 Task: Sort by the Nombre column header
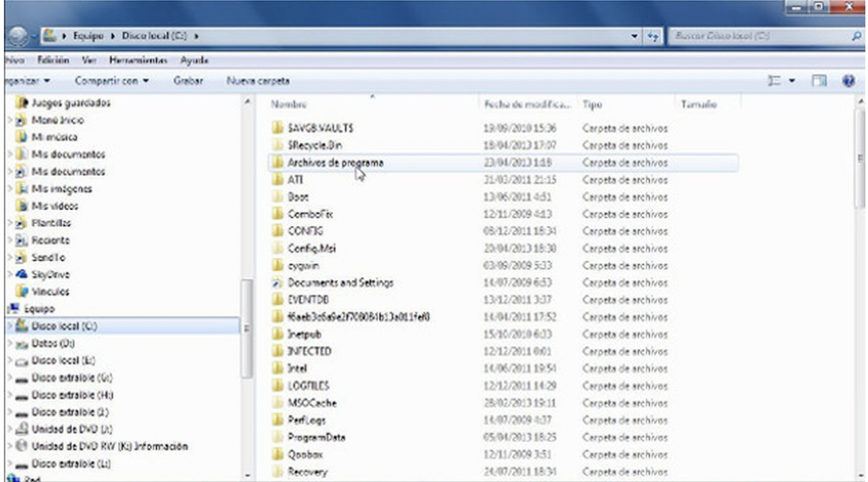pyautogui.click(x=289, y=104)
